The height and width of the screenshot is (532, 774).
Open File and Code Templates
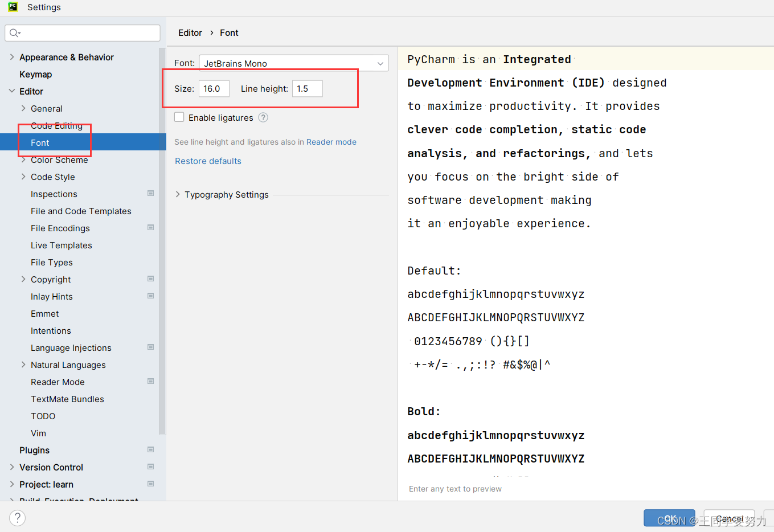click(81, 211)
